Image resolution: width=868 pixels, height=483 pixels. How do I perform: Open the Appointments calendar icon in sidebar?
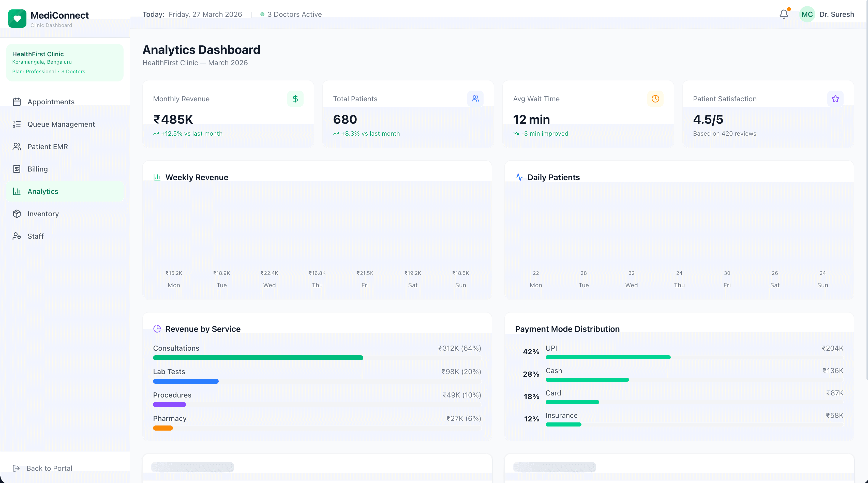(17, 102)
